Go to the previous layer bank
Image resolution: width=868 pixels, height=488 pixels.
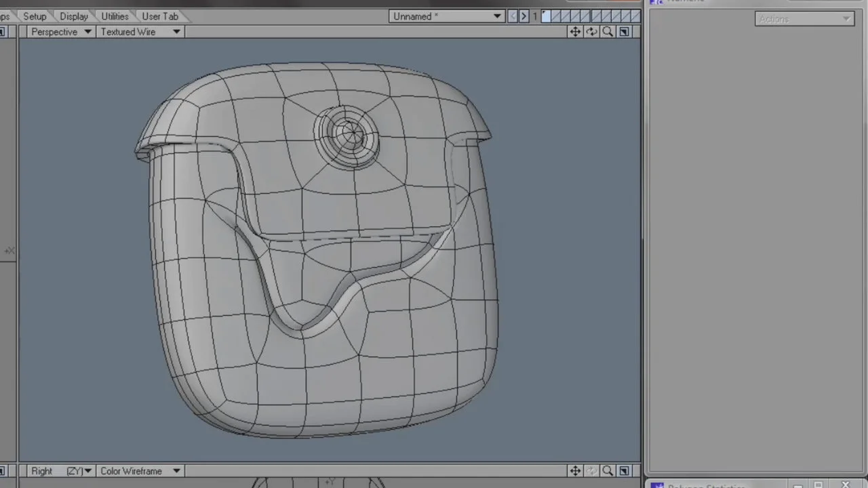click(x=513, y=16)
